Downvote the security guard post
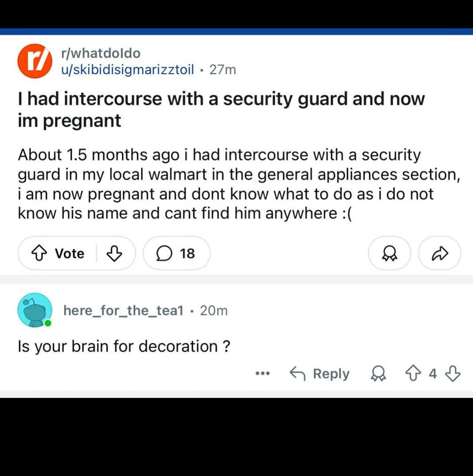The width and height of the screenshot is (473, 476). point(114,254)
